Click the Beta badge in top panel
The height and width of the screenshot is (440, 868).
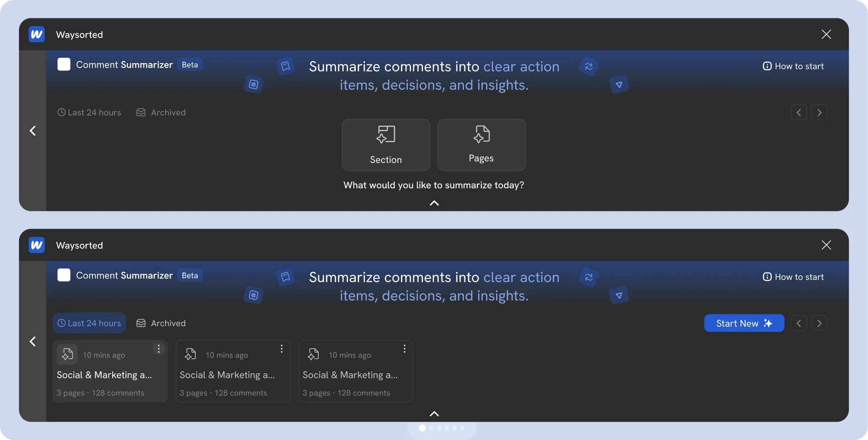(190, 65)
